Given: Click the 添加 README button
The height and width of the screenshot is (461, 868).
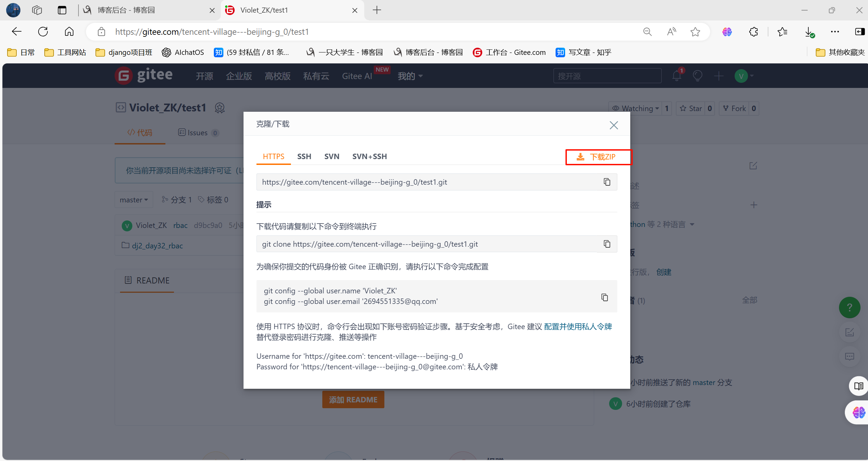Looking at the screenshot, I should coord(353,399).
